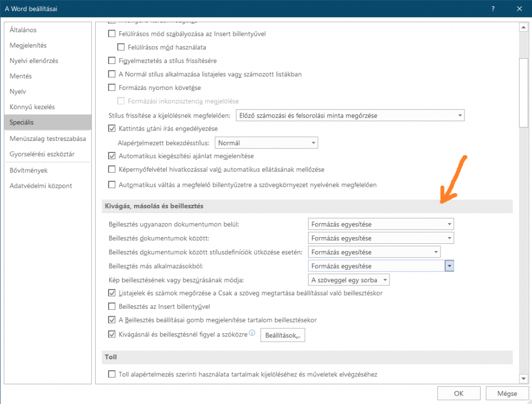Uncheck Kattintás utáni írás engedélyezése

click(112, 128)
